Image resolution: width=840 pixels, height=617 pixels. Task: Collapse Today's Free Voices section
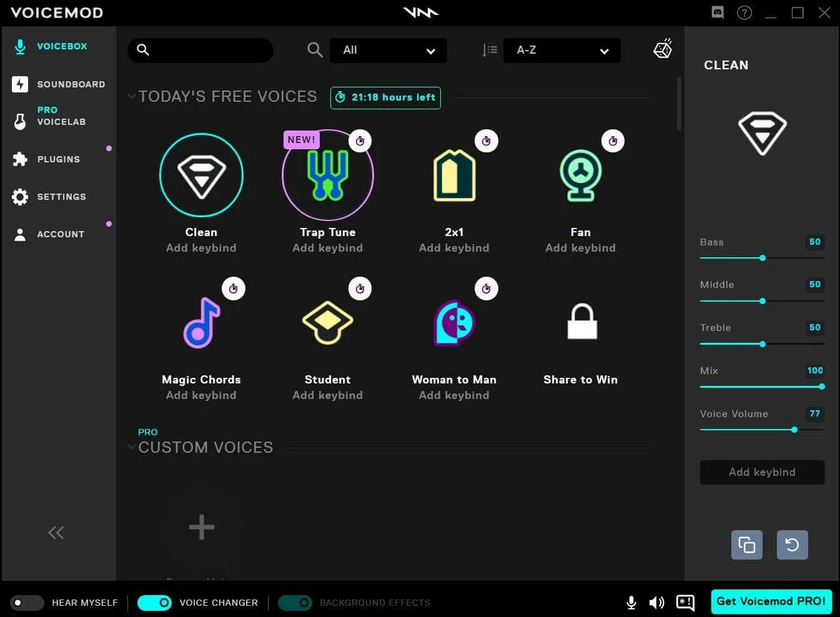tap(131, 97)
